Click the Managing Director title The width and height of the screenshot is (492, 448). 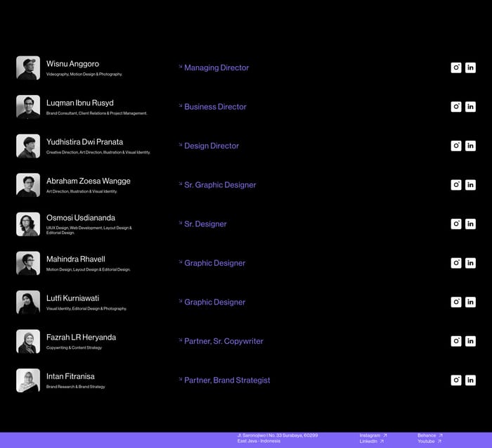pos(216,68)
